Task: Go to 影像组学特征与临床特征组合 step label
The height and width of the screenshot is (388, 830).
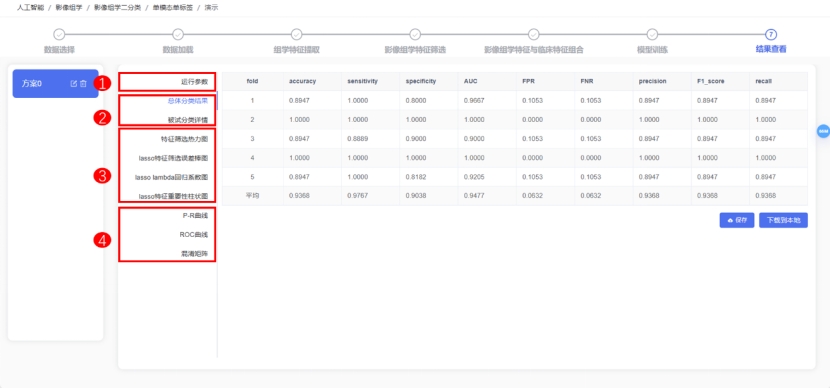Action: click(x=534, y=50)
